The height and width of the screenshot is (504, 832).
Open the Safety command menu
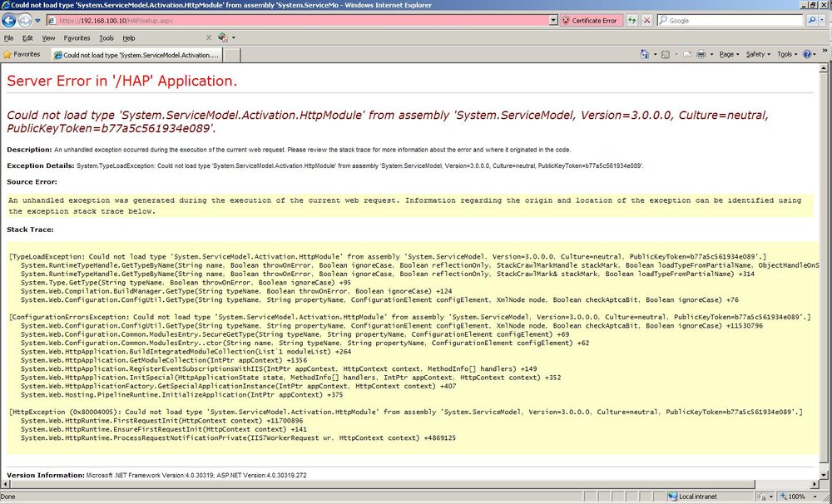(x=758, y=54)
